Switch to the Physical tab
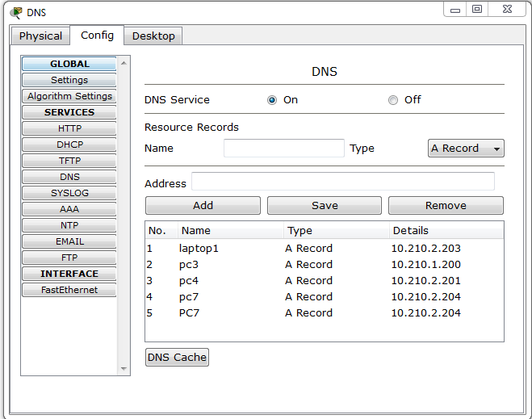 40,36
